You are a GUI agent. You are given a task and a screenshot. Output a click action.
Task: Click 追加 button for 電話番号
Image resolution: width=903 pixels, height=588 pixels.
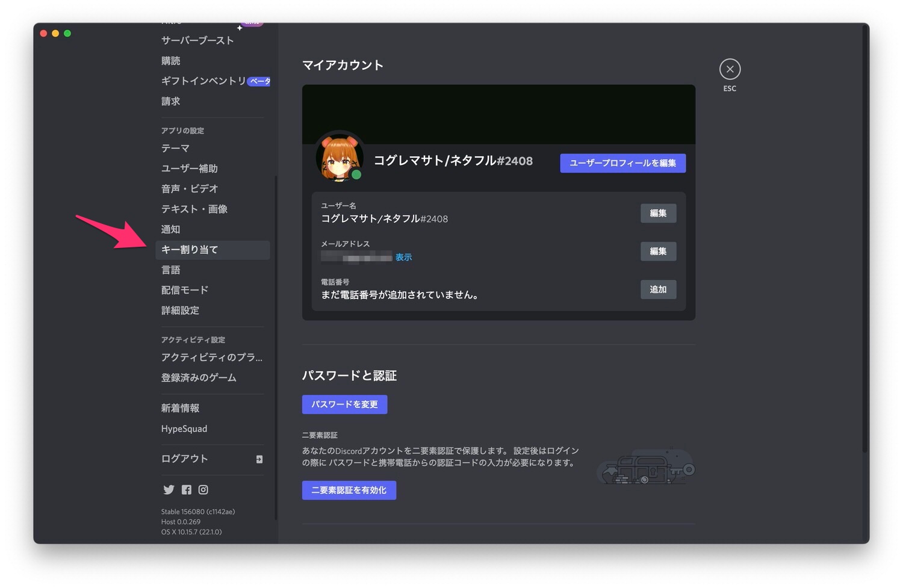658,289
